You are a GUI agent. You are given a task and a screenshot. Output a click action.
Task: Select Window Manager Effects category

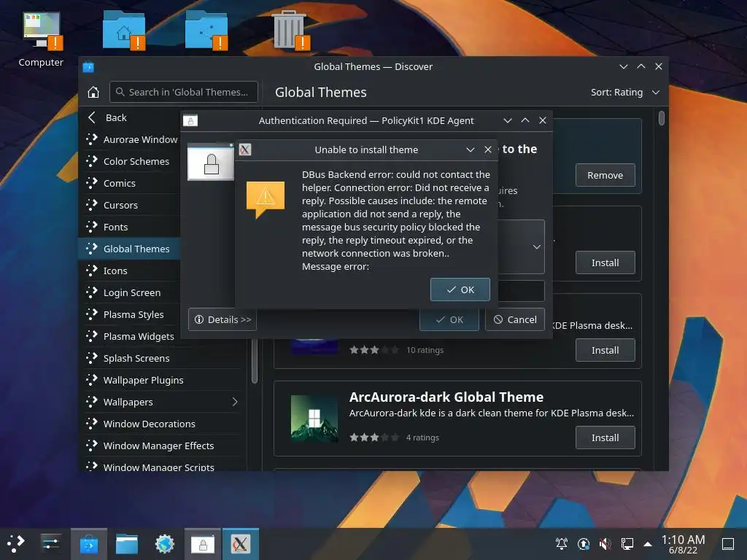162,446
